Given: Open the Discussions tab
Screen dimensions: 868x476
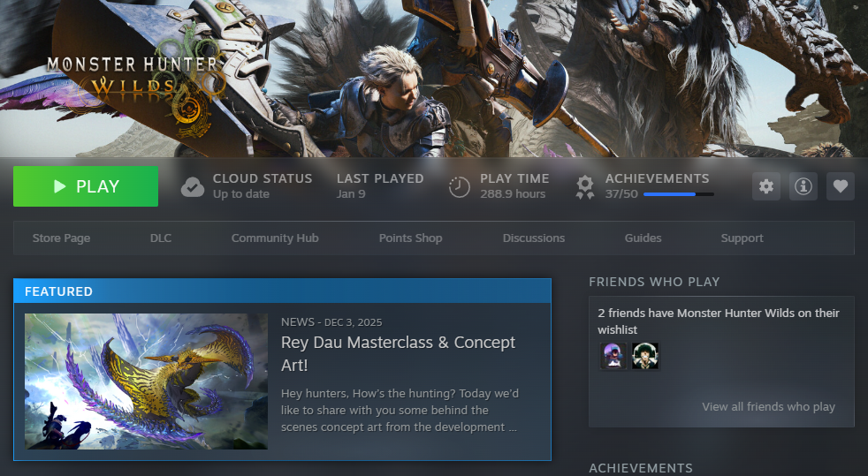Looking at the screenshot, I should 534,238.
